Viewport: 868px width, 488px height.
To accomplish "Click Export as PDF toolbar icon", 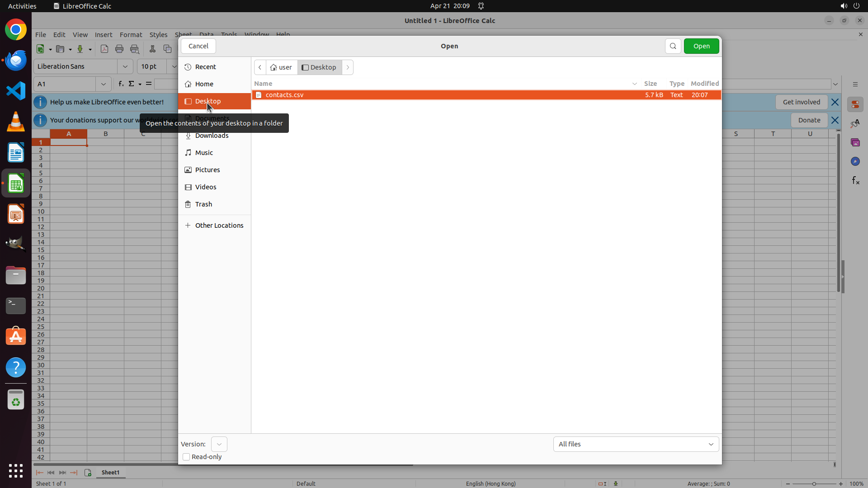I will coord(104,49).
